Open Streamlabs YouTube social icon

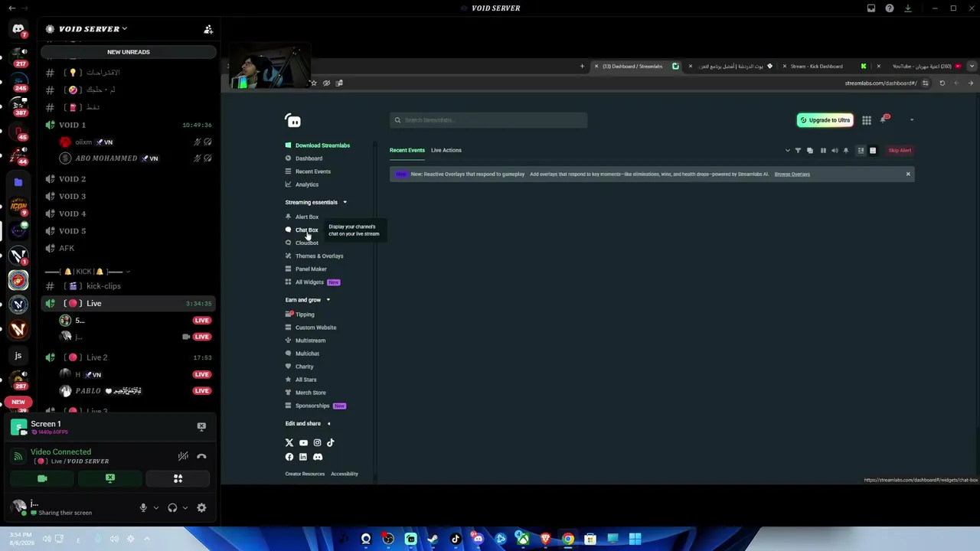(x=303, y=443)
